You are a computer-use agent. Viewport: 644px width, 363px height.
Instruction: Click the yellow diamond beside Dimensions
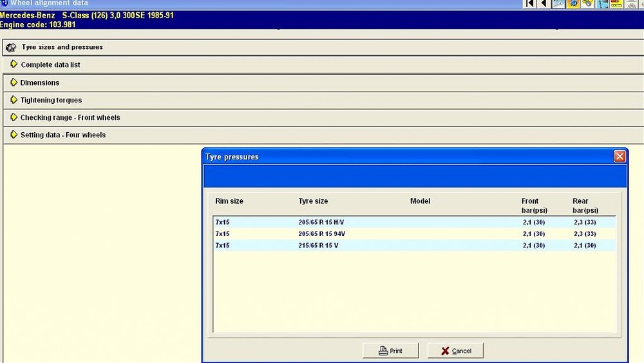click(14, 83)
